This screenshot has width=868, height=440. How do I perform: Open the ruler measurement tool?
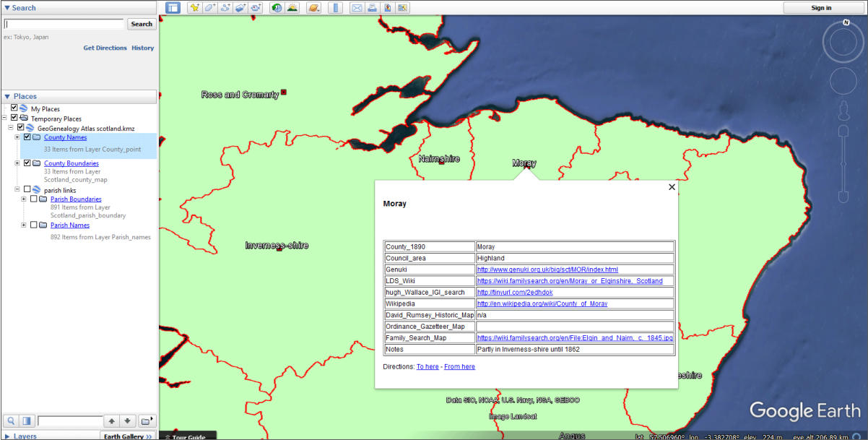point(335,8)
